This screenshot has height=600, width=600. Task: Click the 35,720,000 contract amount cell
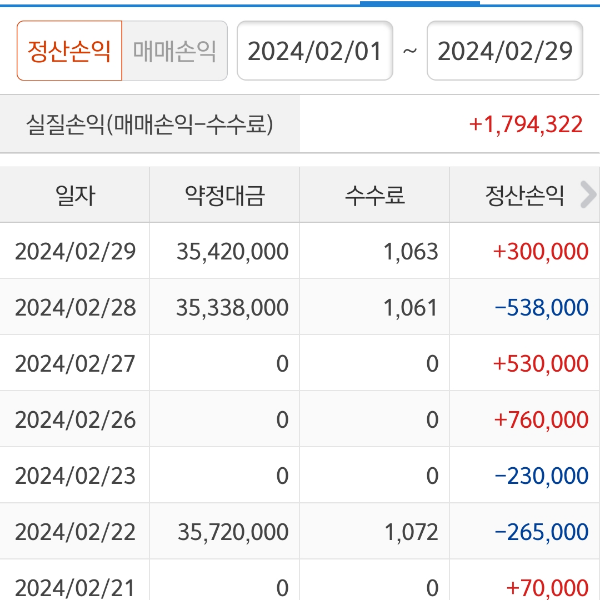pos(232,531)
